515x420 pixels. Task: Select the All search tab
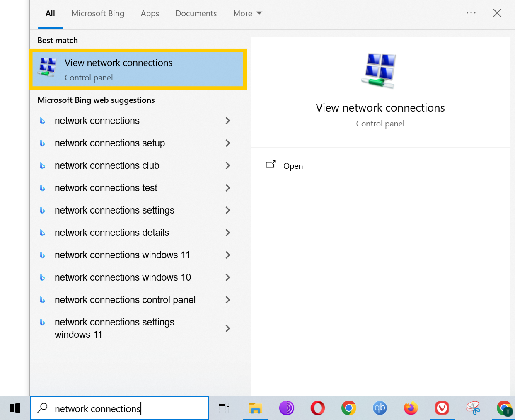(x=50, y=13)
